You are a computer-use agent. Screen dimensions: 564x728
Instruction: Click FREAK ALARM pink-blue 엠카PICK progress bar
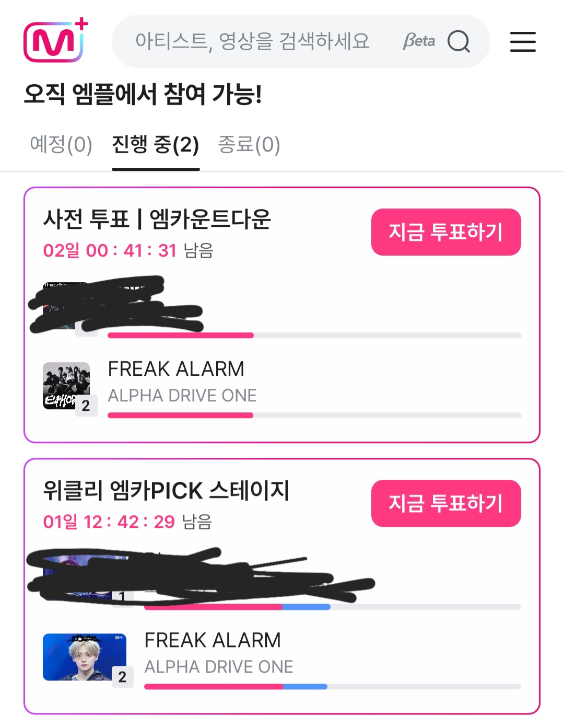click(333, 687)
